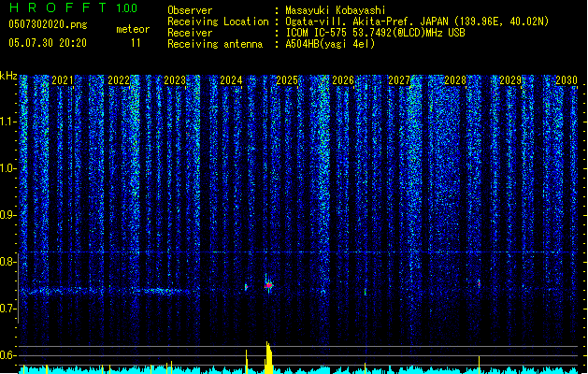Click the 1.1 kHz frequency axis label
Image resolution: width=588 pixels, height=374 pixels.
[x=7, y=122]
